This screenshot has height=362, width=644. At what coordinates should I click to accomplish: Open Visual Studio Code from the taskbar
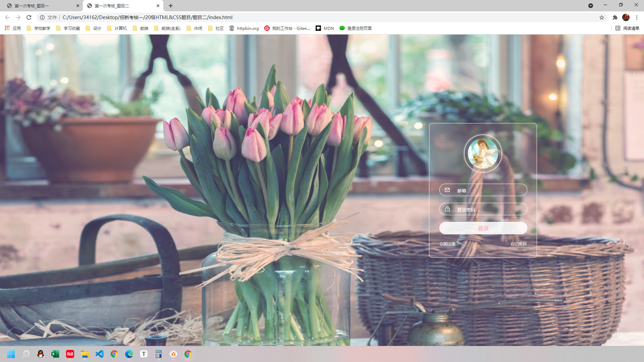click(x=100, y=354)
